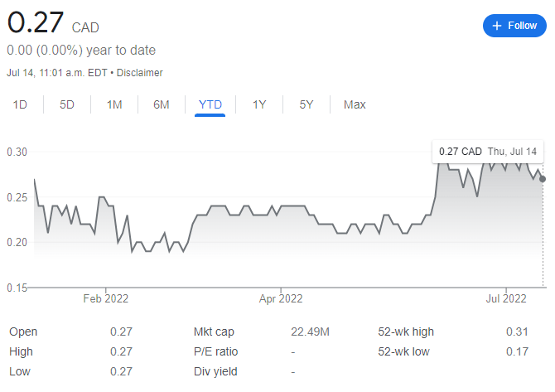This screenshot has height=392, width=555.
Task: Click the Mkt cap value 22.49M
Action: point(310,332)
